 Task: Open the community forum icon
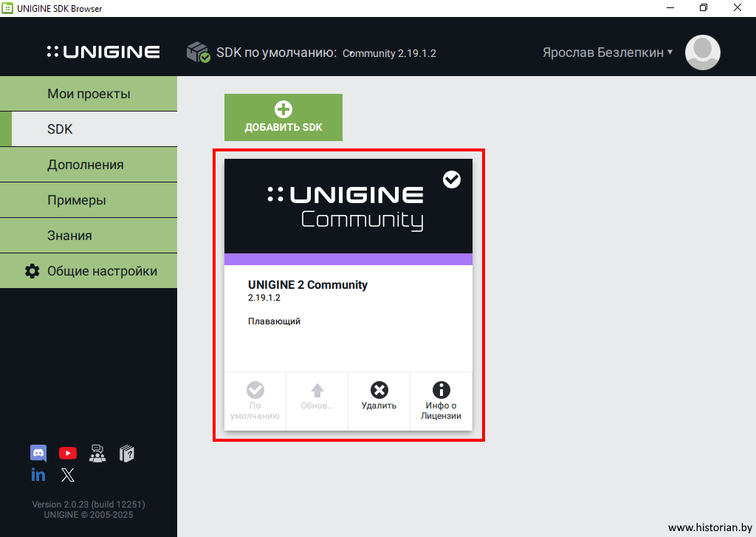pos(97,453)
